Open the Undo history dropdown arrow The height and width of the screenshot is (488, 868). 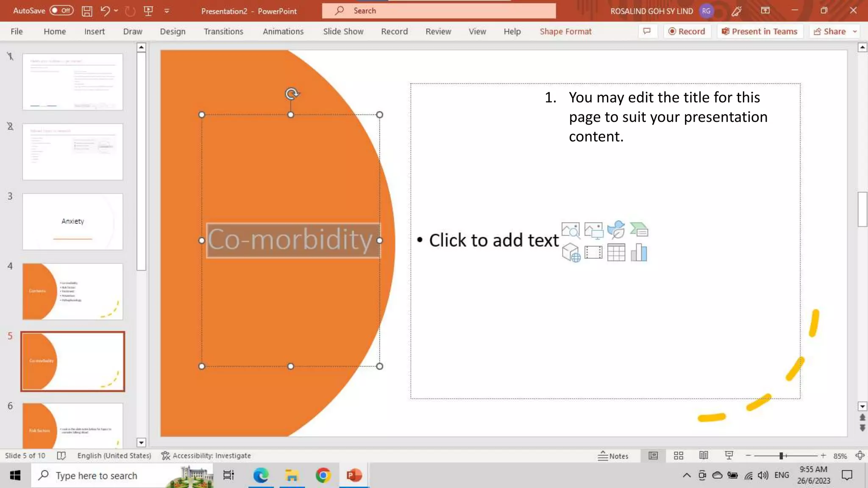[x=116, y=11]
